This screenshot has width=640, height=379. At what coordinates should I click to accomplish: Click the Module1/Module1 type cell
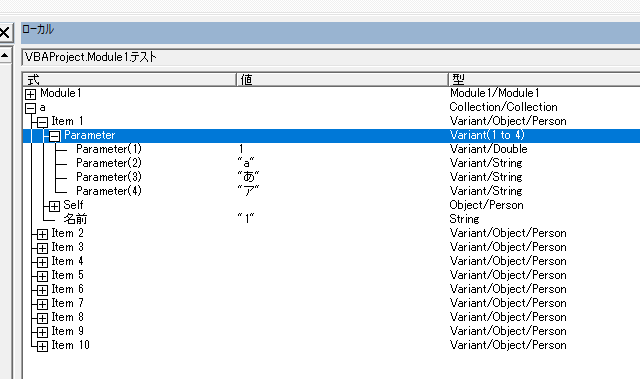point(494,93)
